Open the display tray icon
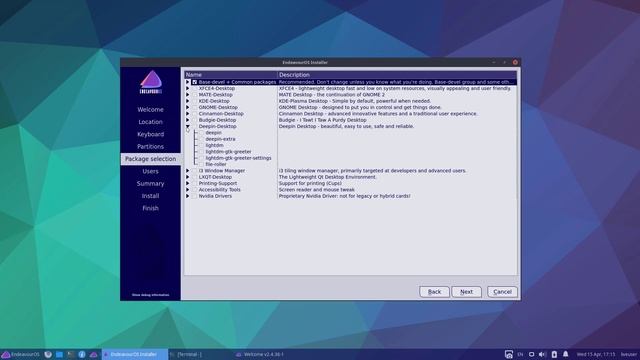Viewport: 640px width, 360px height. pos(531,354)
